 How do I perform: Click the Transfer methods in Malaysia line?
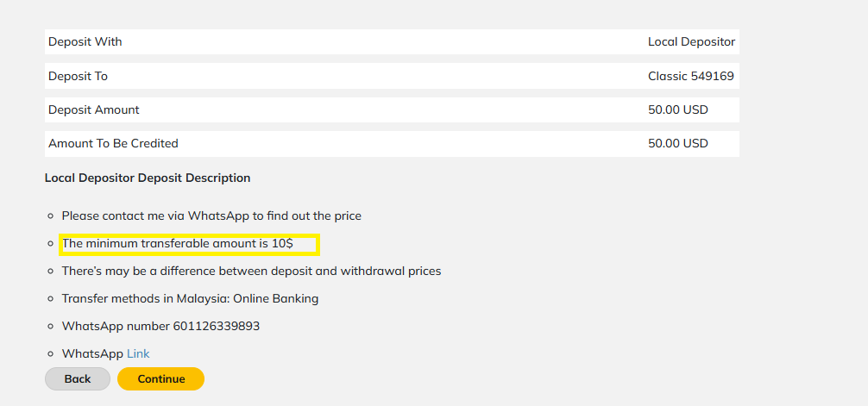pos(191,299)
